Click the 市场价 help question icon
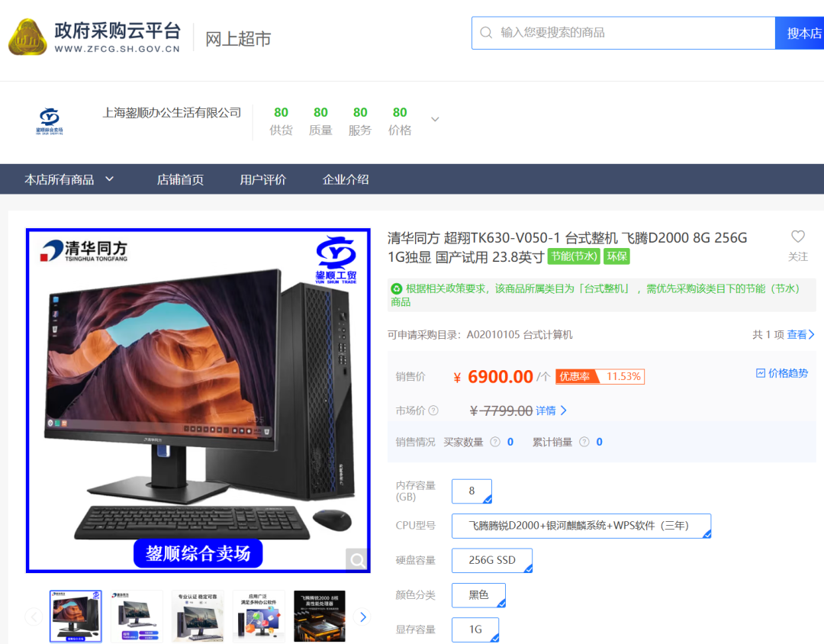The image size is (824, 644). click(x=433, y=411)
